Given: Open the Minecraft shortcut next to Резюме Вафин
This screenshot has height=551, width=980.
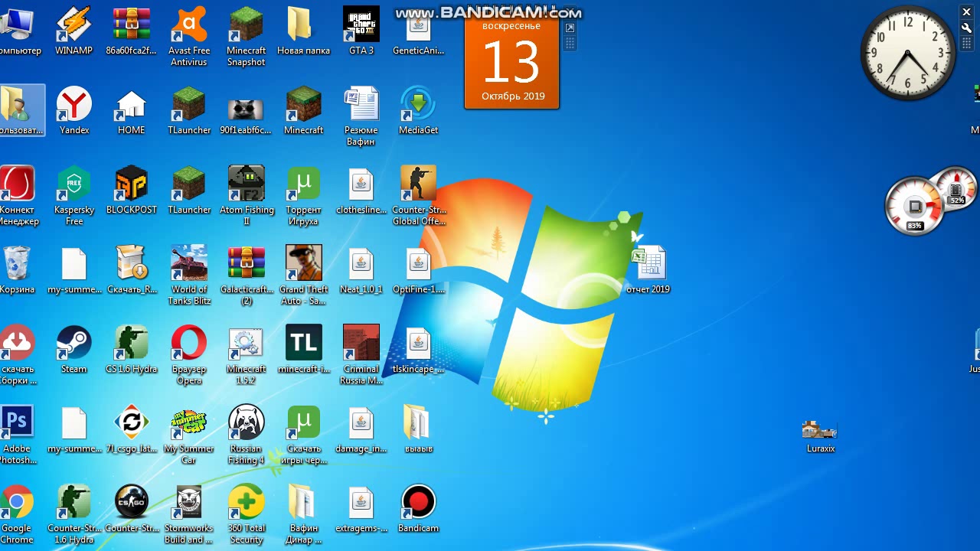Looking at the screenshot, I should (x=304, y=110).
